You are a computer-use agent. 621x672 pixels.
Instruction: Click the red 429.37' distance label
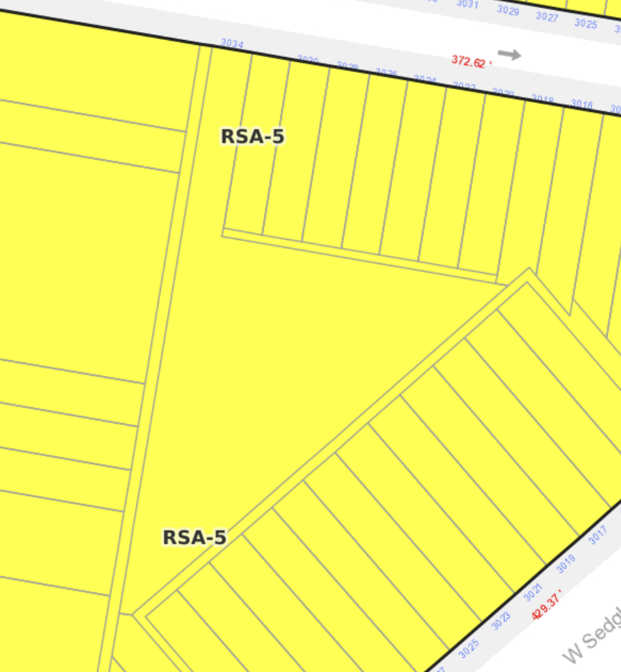(x=547, y=604)
